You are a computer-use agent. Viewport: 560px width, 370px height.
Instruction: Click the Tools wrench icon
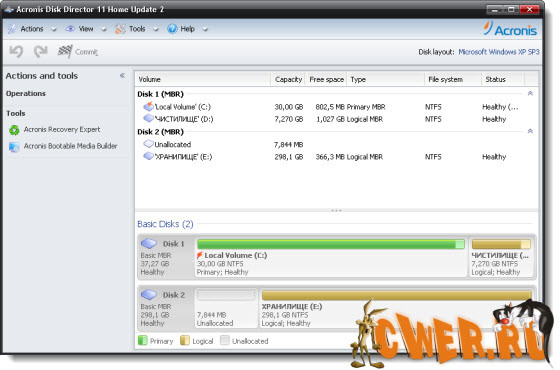120,29
